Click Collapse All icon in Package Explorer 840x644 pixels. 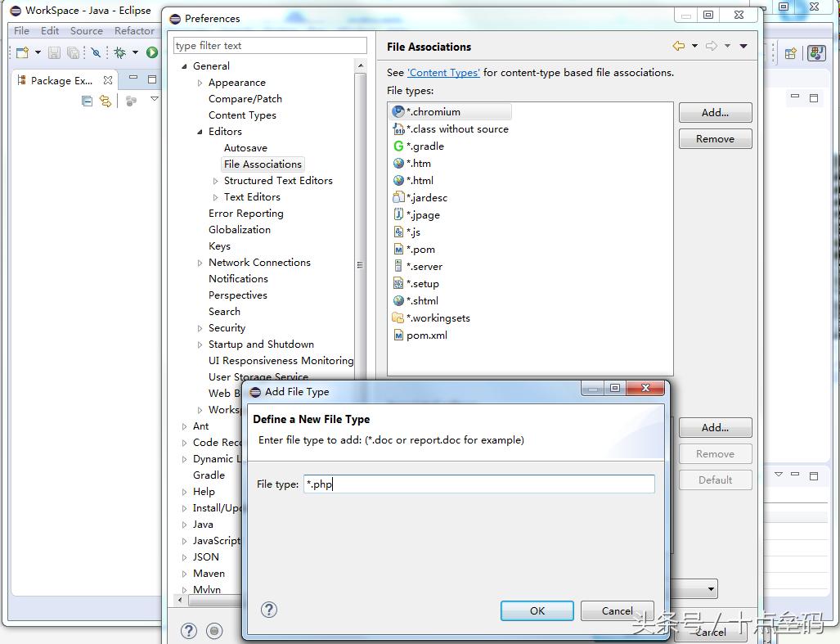[x=88, y=101]
